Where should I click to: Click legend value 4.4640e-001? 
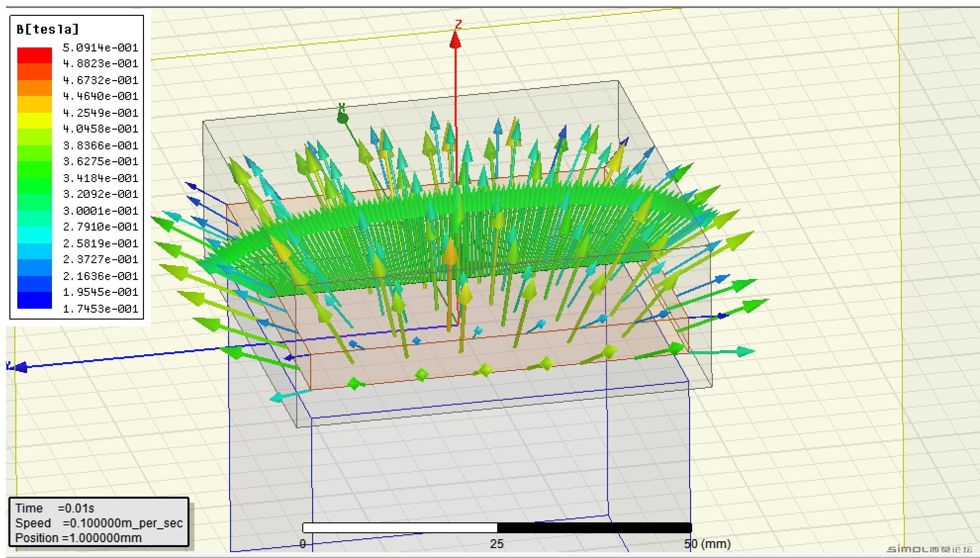pyautogui.click(x=100, y=96)
